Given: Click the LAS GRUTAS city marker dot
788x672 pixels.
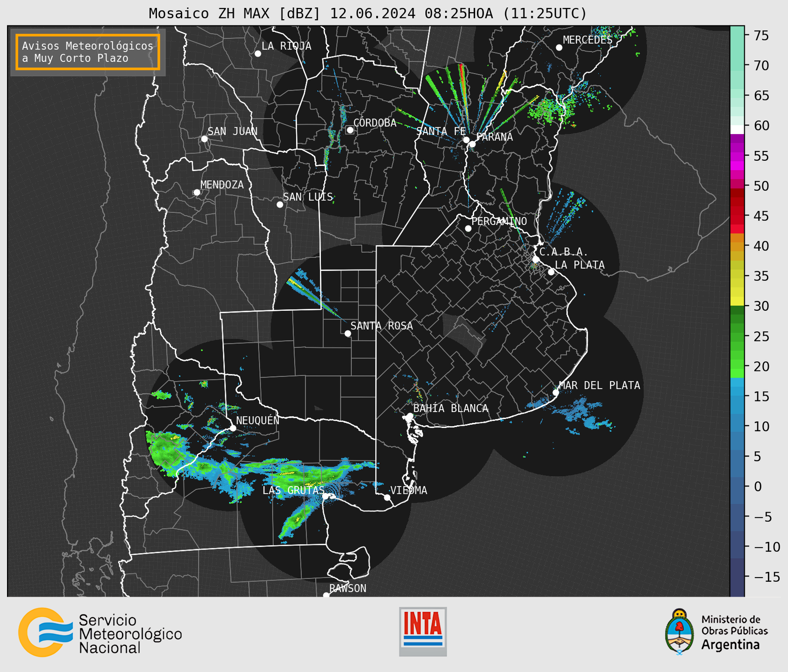Looking at the screenshot, I should pyautogui.click(x=326, y=496).
